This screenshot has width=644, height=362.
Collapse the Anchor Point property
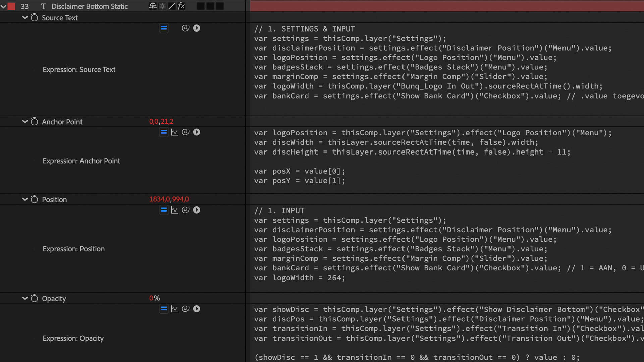(25, 122)
